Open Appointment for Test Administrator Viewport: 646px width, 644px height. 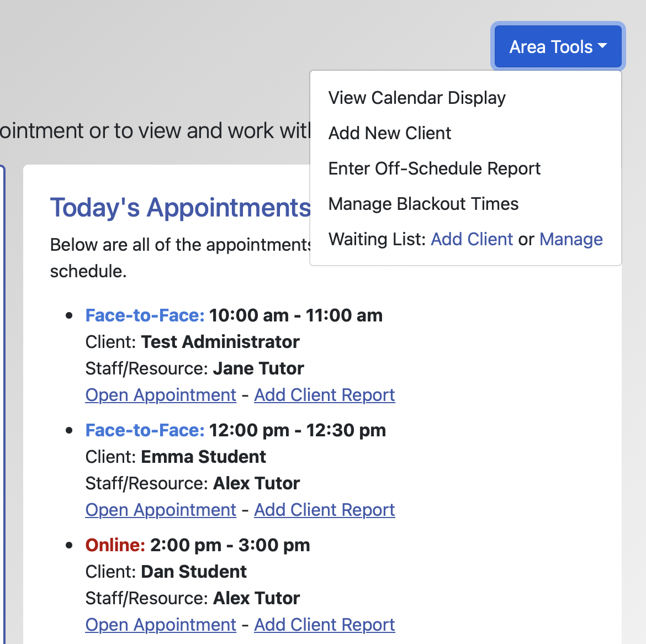pos(161,395)
